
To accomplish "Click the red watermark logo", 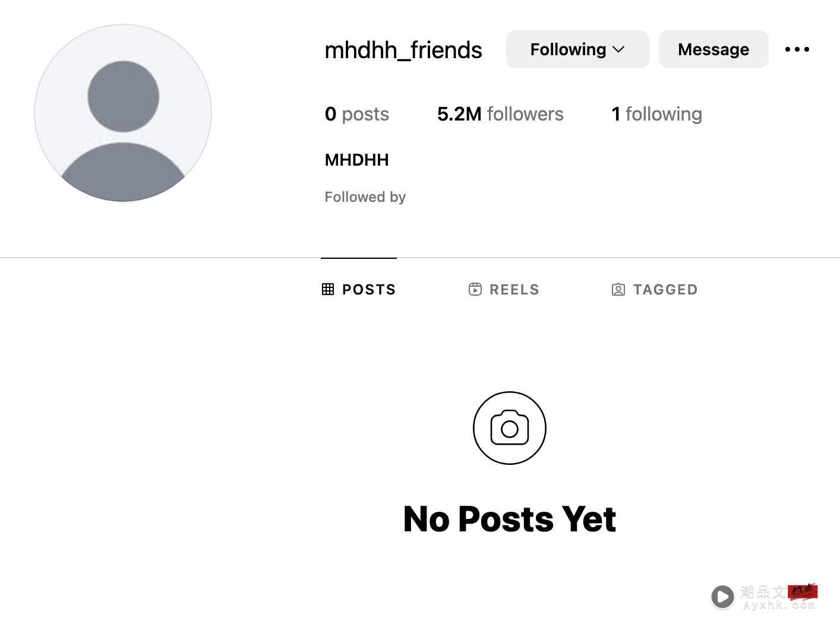I will coord(803,591).
